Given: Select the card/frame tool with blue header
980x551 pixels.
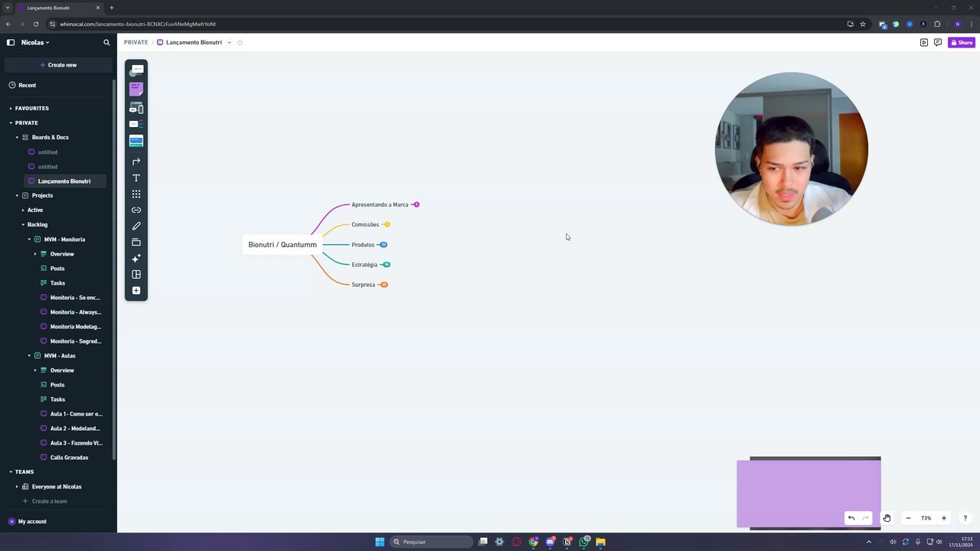Looking at the screenshot, I should tap(136, 141).
